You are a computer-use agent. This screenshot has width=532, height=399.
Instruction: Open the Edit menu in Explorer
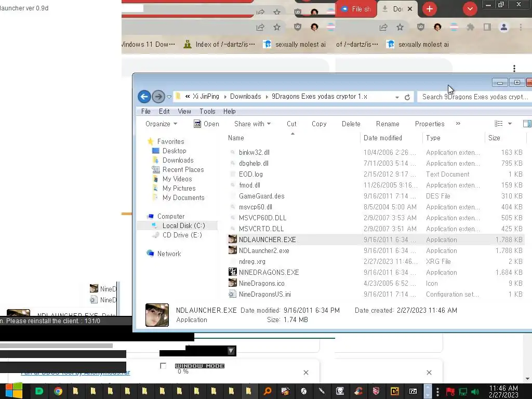coord(164,111)
